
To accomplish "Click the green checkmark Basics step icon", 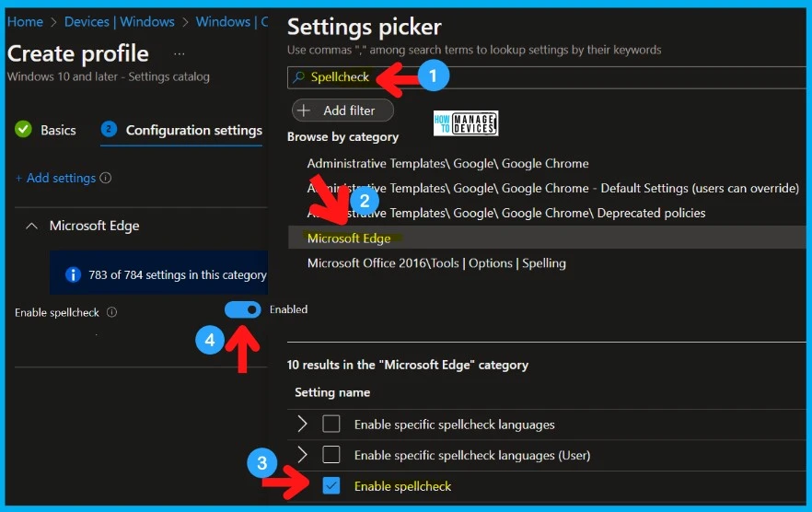I will pos(23,129).
